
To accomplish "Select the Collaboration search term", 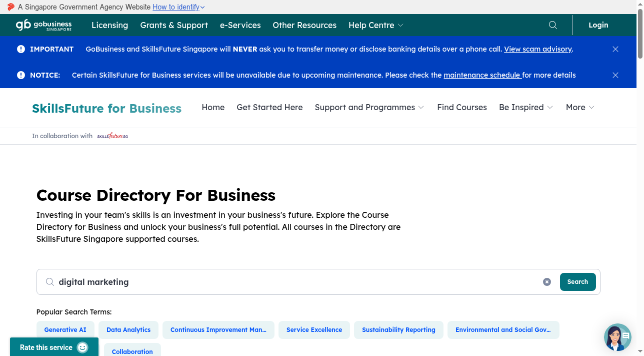I will (132, 350).
